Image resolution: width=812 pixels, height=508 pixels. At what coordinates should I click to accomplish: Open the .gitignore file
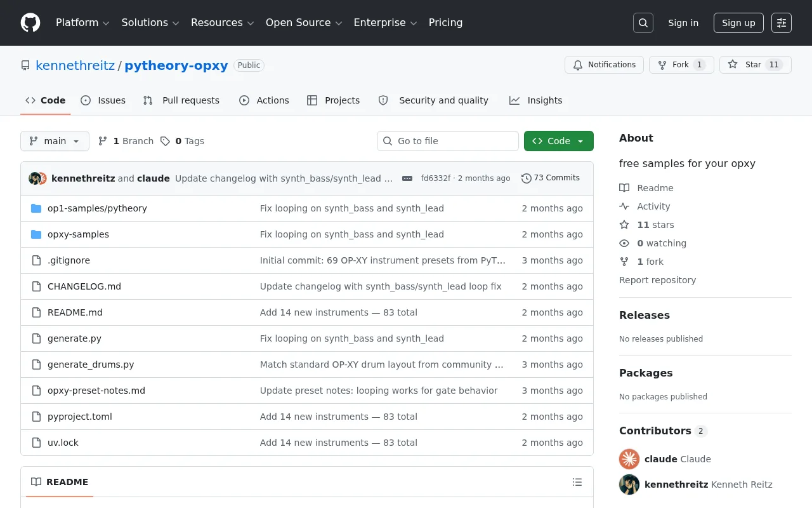pos(69,260)
